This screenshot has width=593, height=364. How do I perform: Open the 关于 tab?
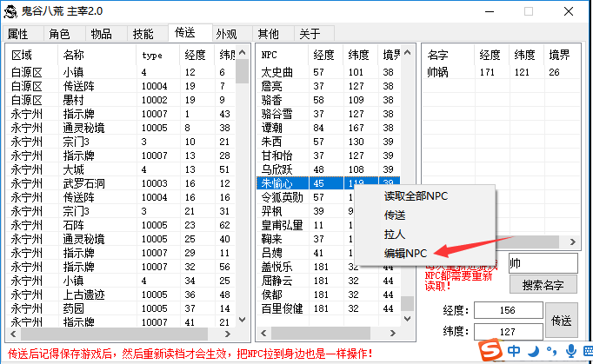click(x=315, y=34)
